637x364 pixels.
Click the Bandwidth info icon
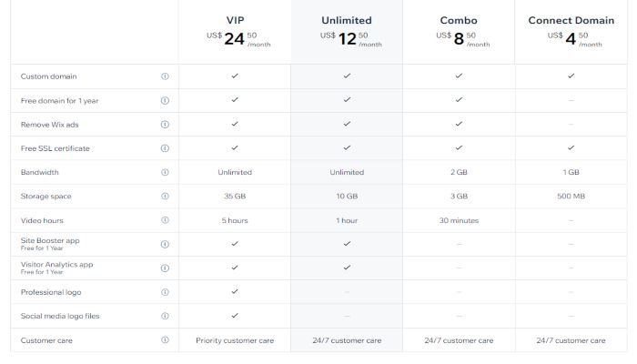coord(165,172)
